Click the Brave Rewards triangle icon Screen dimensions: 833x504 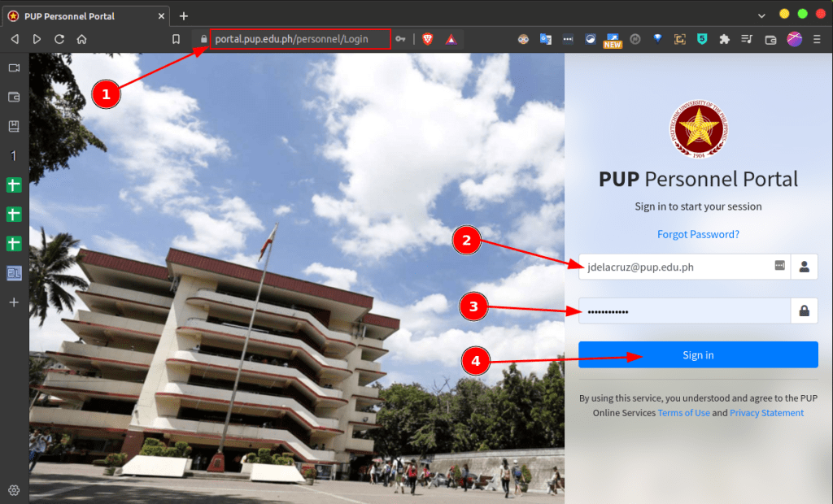coord(451,39)
